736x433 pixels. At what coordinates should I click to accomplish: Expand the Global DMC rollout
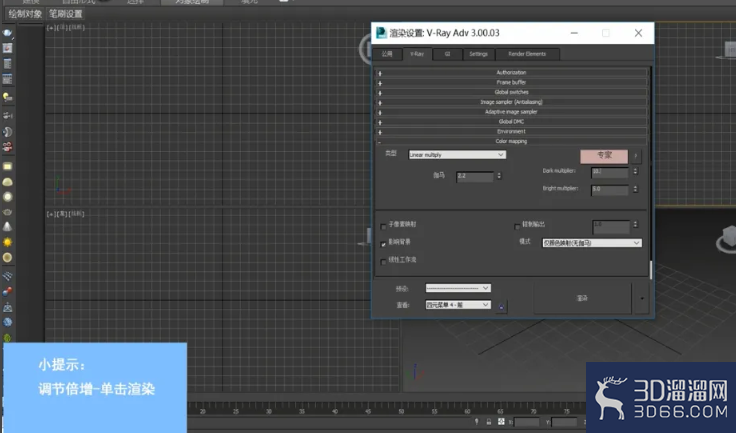[511, 122]
